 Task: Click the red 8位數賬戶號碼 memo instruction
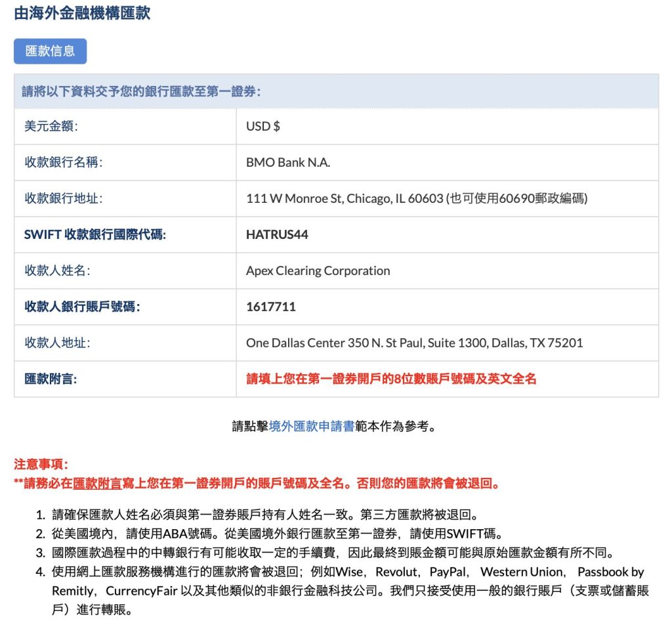click(x=391, y=379)
